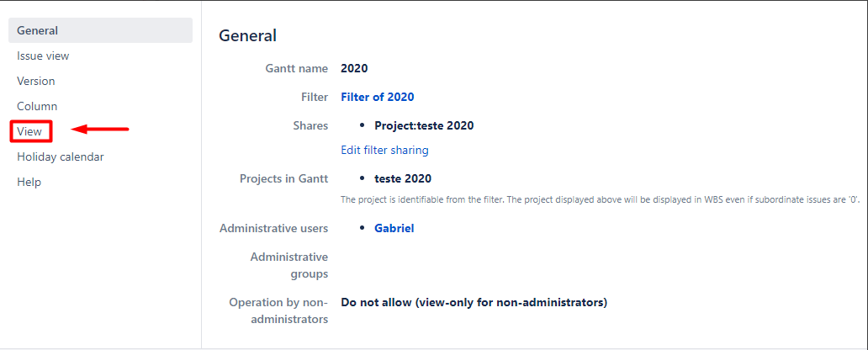Open the Column settings section
The height and width of the screenshot is (350, 868).
pos(37,107)
